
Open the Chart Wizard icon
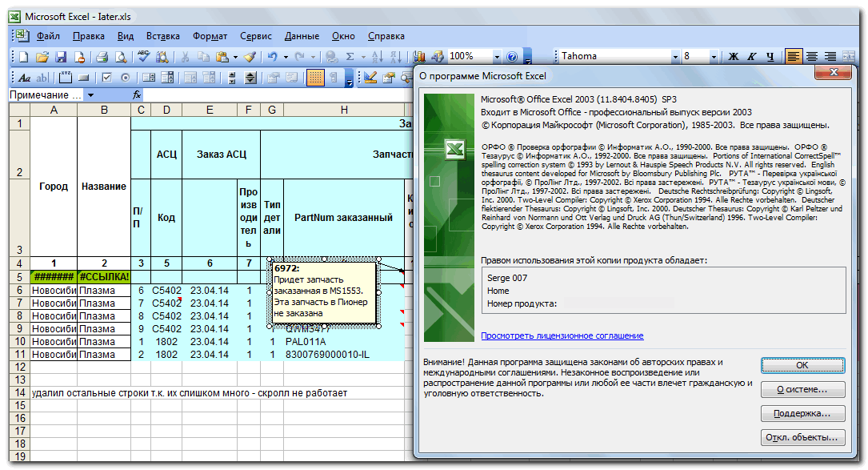(x=419, y=57)
